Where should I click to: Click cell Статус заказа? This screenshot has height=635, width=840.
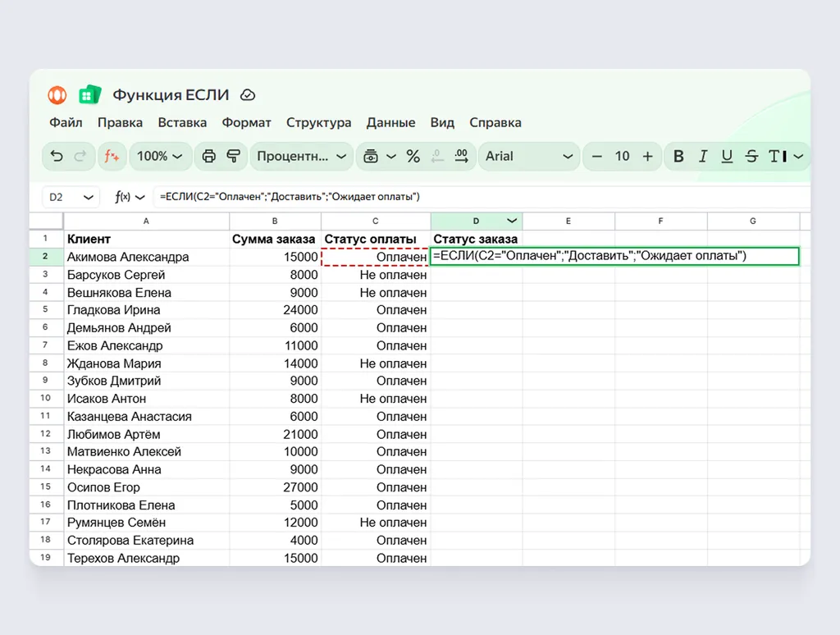click(477, 239)
